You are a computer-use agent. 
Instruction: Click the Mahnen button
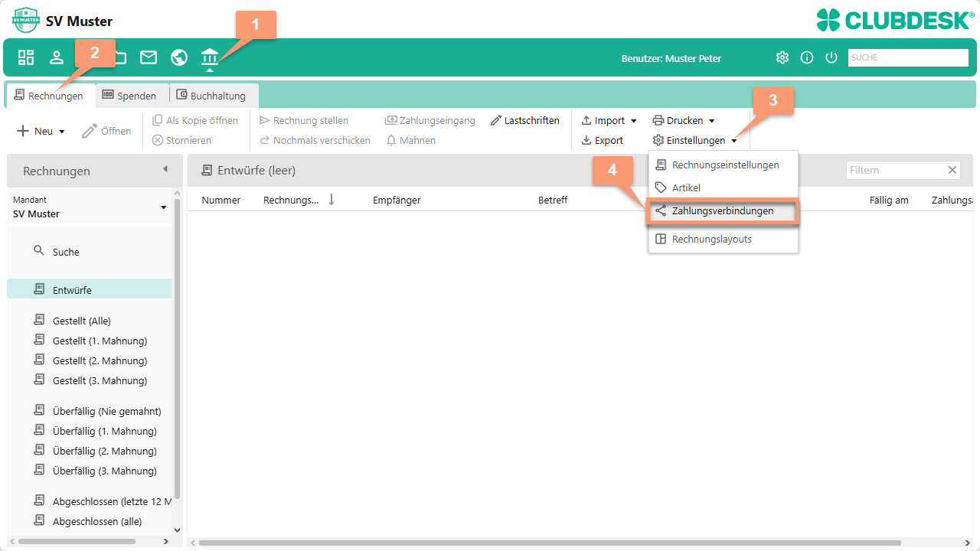tap(411, 140)
